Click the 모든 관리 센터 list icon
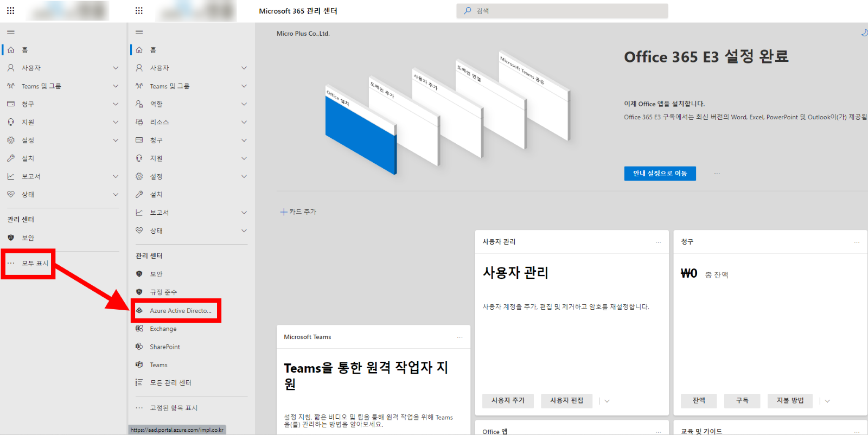Screen dimensions: 868x435 (x=139, y=382)
